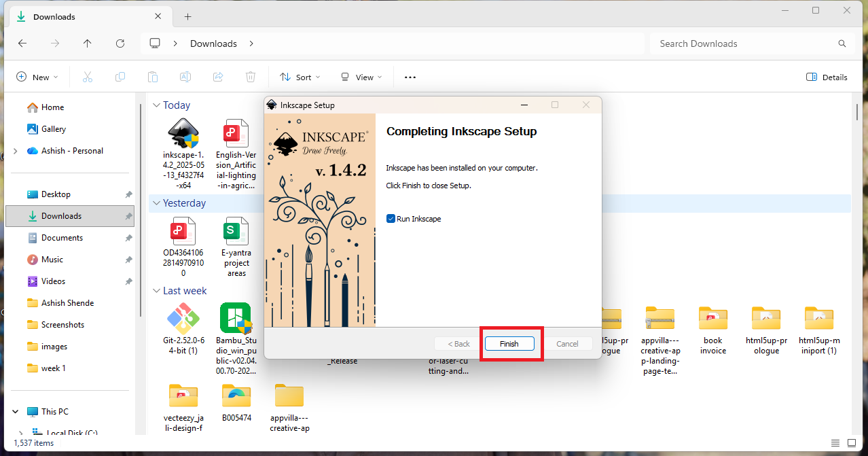
Task: Open Screenshots folder in sidebar
Action: [62, 325]
